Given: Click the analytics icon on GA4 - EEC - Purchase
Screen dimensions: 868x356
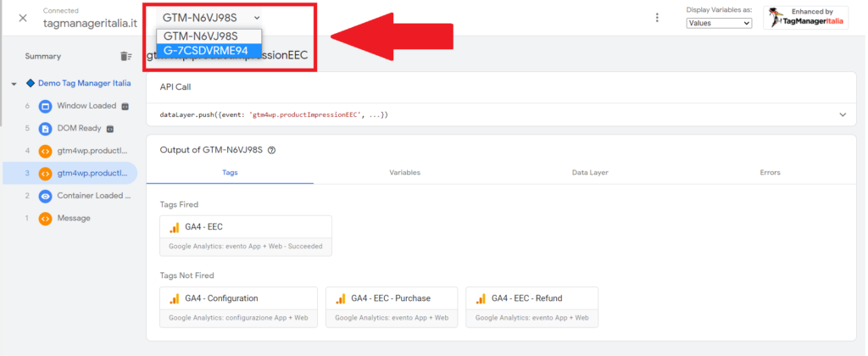Looking at the screenshot, I should 341,298.
